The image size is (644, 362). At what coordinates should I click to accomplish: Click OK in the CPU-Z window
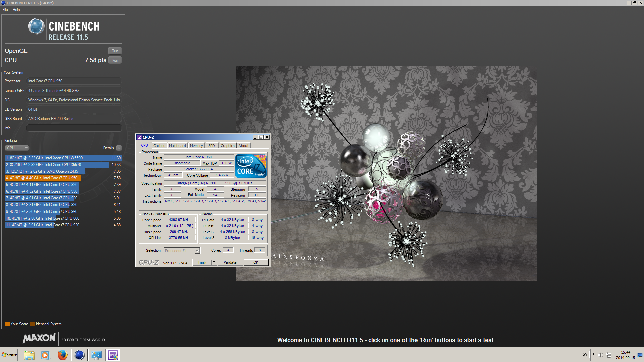(256, 263)
